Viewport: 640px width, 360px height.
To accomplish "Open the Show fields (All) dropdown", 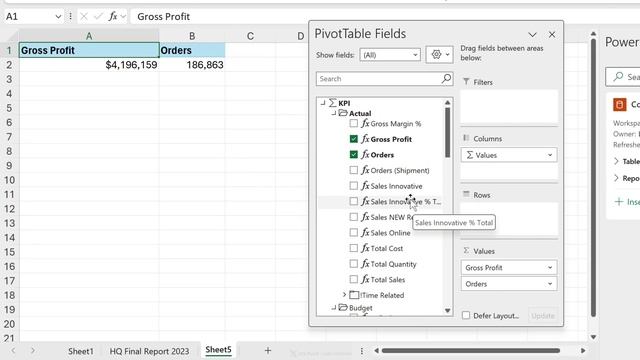I will [x=390, y=55].
